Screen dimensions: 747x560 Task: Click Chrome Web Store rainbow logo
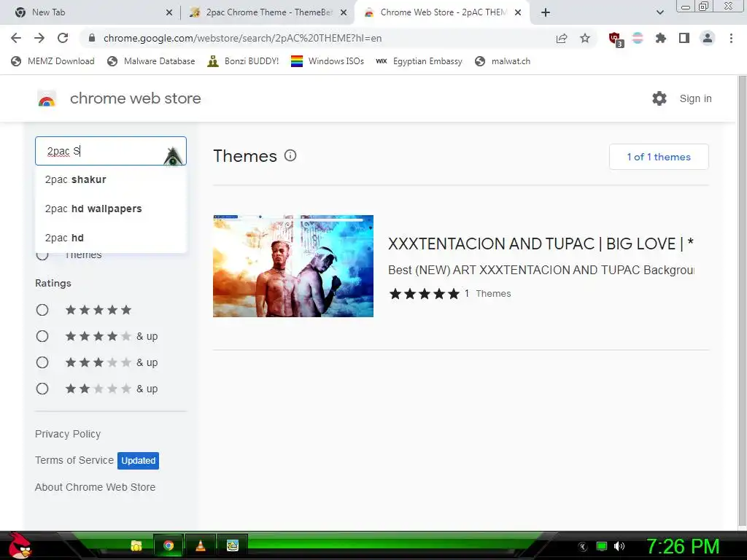pyautogui.click(x=47, y=99)
